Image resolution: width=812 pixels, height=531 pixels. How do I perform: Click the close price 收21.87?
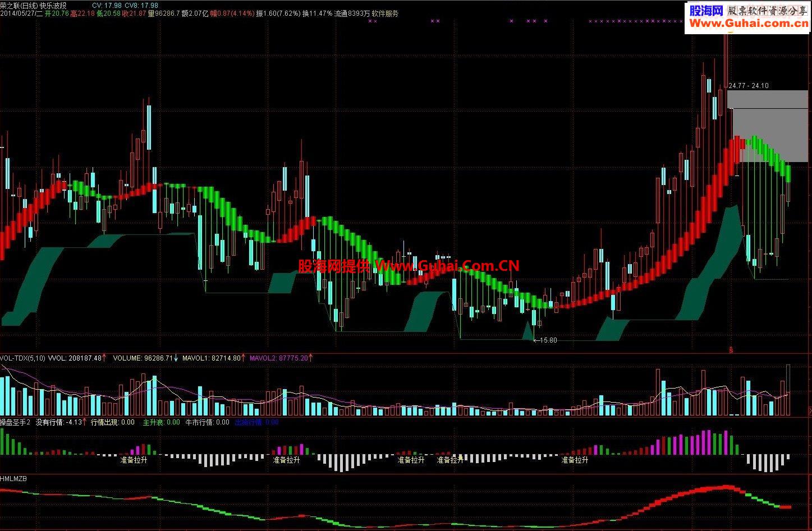point(134,13)
